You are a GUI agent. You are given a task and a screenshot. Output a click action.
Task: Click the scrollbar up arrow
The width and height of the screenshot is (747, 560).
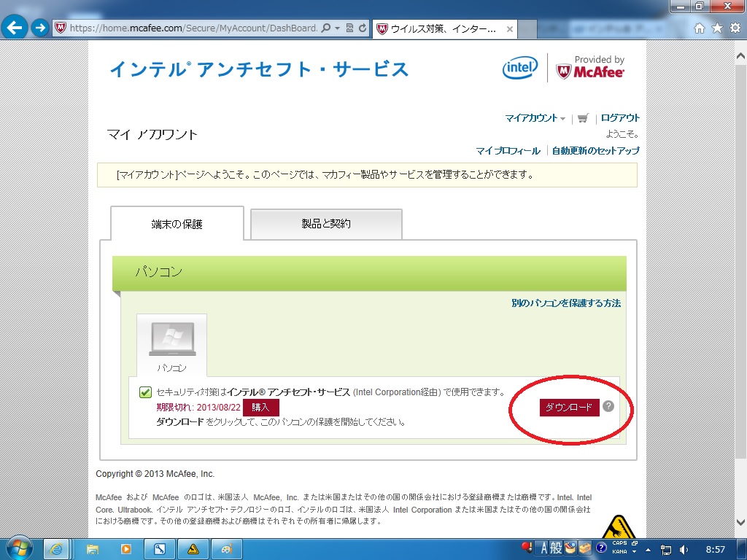pyautogui.click(x=741, y=55)
